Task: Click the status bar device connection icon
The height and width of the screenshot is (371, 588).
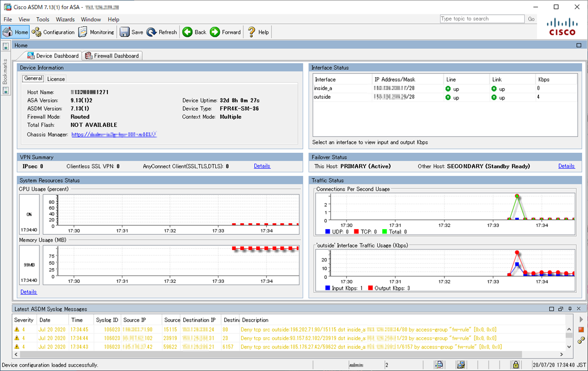Action: tap(439, 365)
